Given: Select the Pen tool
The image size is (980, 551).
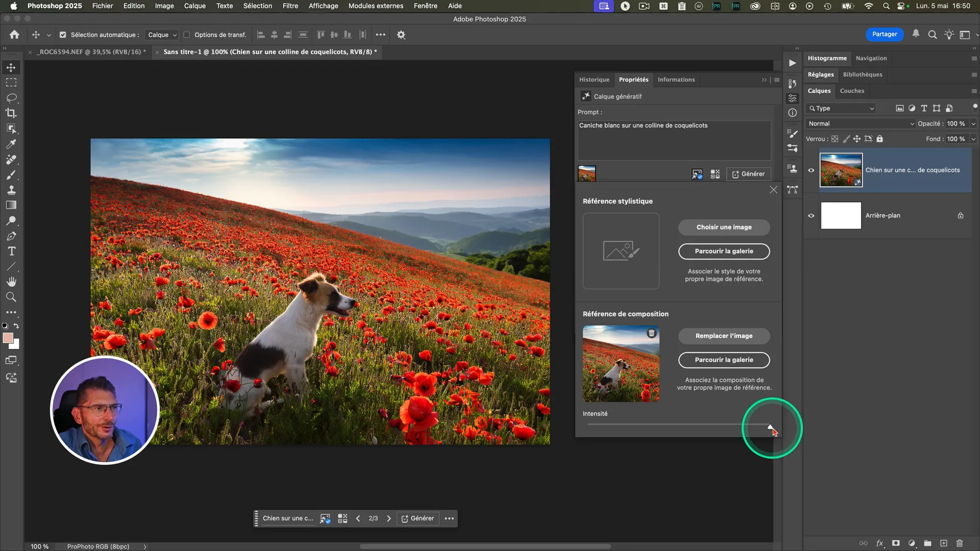Looking at the screenshot, I should pyautogui.click(x=11, y=236).
